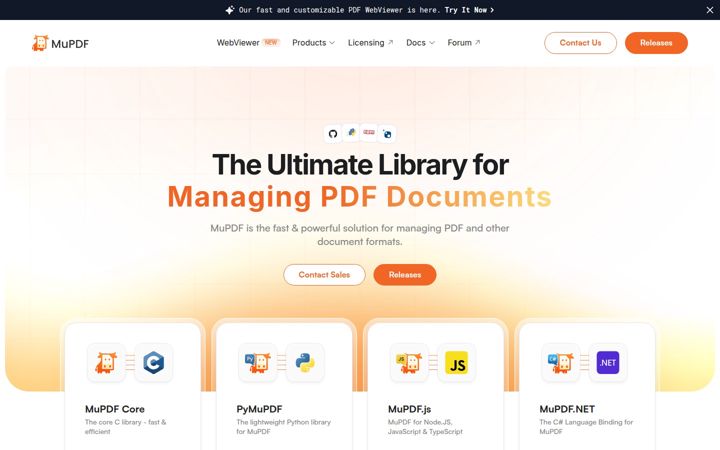Click the 'Managing PDF Documents' headline
The image size is (720, 450).
(x=360, y=197)
